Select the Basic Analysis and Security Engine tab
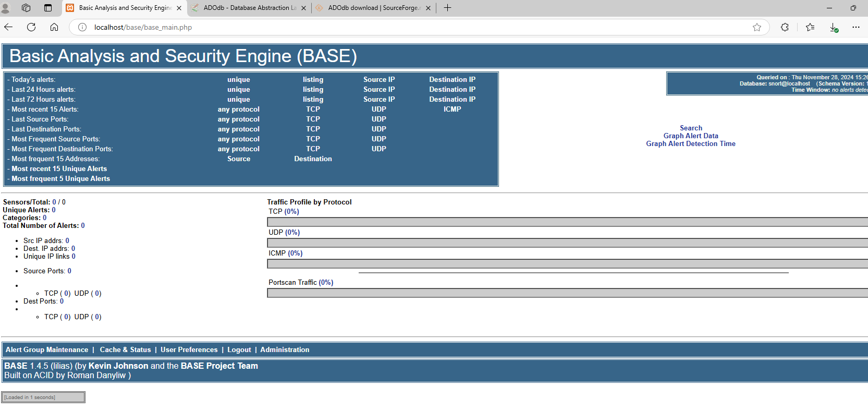 tap(125, 8)
